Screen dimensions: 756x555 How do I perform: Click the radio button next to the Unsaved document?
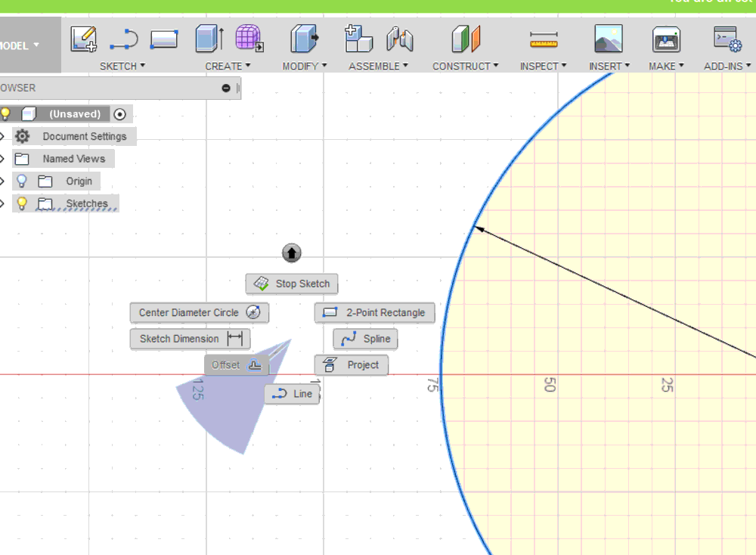click(x=121, y=113)
